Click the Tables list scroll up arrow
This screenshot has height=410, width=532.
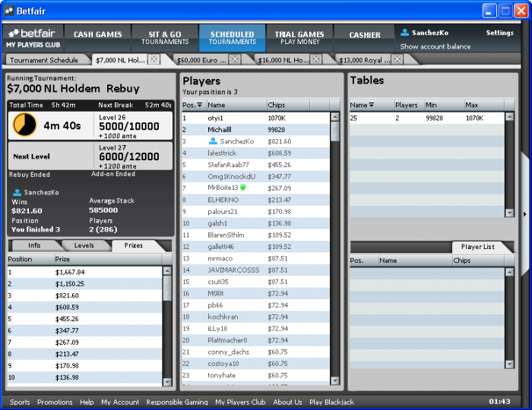509,117
